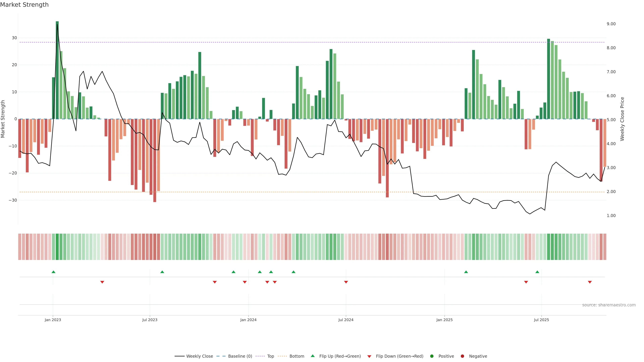Click the Jan 2024 x-axis label
Viewport: 644px width, 362px height.
248,320
